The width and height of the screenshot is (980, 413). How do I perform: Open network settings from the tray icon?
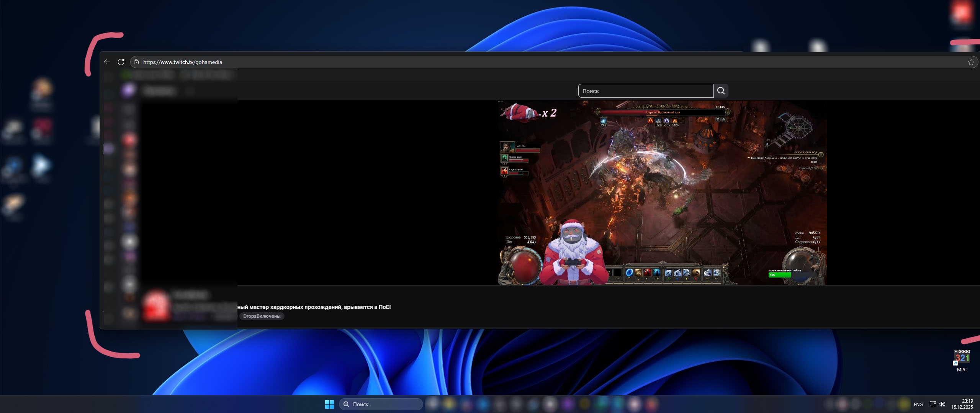click(933, 404)
